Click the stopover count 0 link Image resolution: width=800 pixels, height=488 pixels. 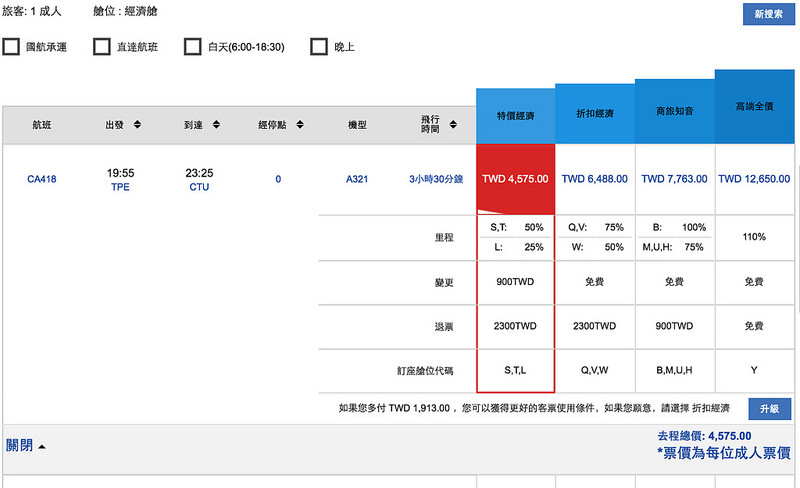click(x=278, y=179)
